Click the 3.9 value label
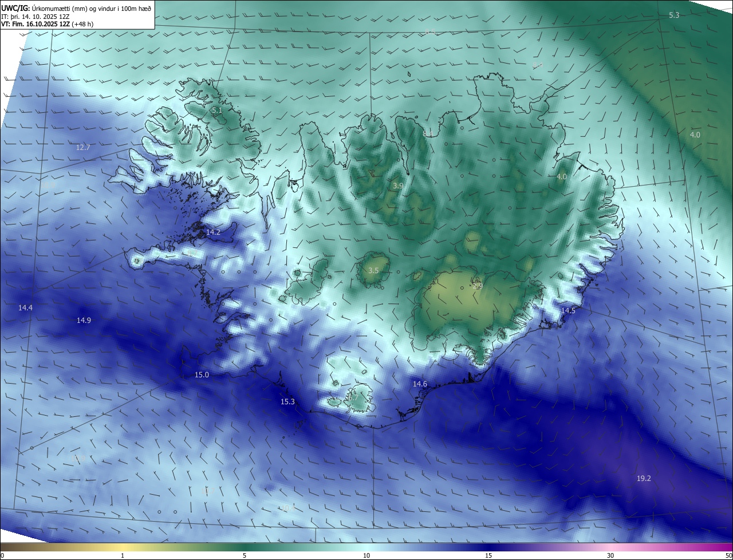This screenshot has width=733, height=560. (x=398, y=186)
